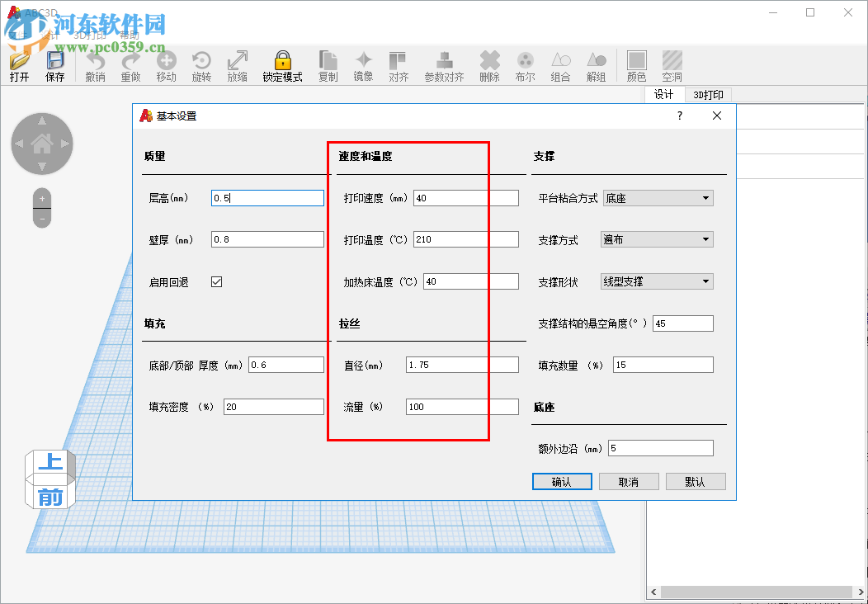Click the Group (组合) toolbar icon
The height and width of the screenshot is (604, 868).
pyautogui.click(x=560, y=67)
